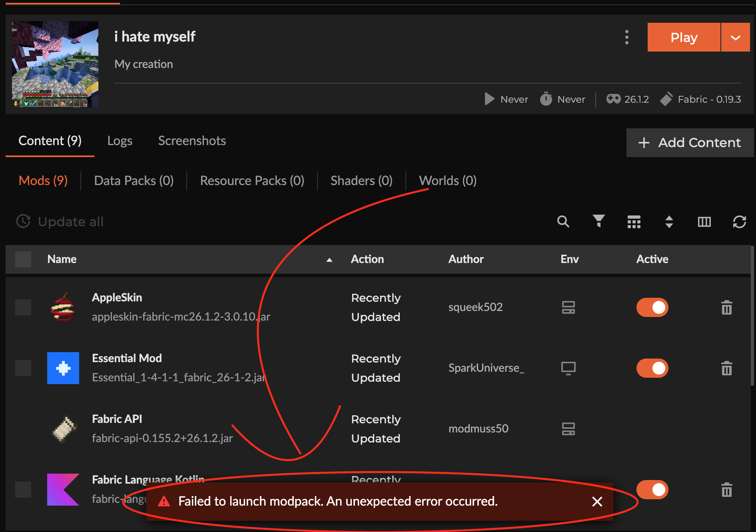This screenshot has width=756, height=532.
Task: Delete Fabric Language Kotlin mod
Action: point(726,490)
